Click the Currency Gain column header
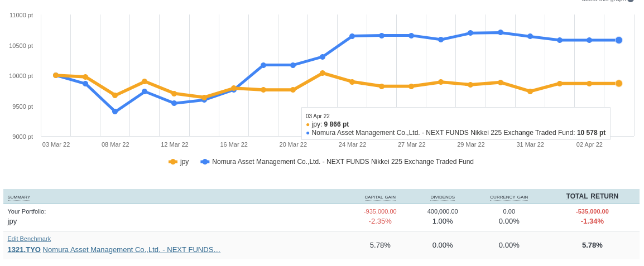Viewport: 644px width, 266px height. pyautogui.click(x=509, y=197)
